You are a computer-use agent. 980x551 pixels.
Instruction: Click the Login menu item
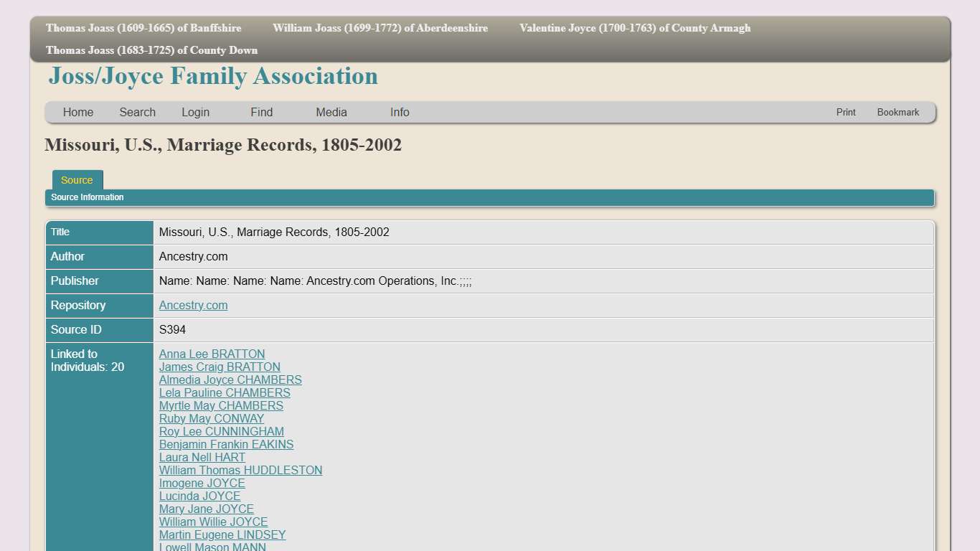click(x=195, y=112)
